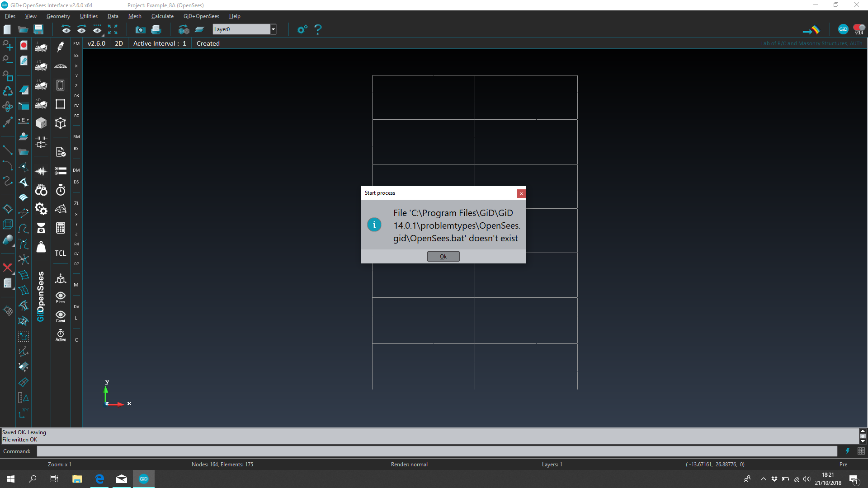Take a screenshot with the camera icon
This screenshot has height=488, width=868.
click(x=140, y=29)
